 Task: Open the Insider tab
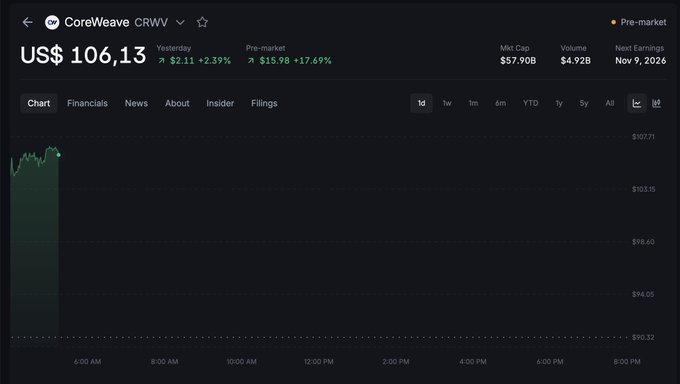coord(220,103)
